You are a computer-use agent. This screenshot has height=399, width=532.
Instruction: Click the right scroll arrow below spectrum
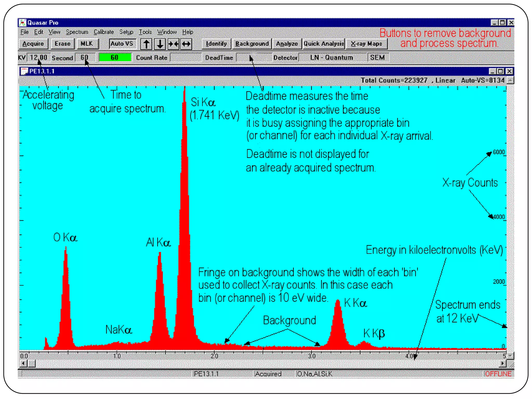click(x=503, y=363)
